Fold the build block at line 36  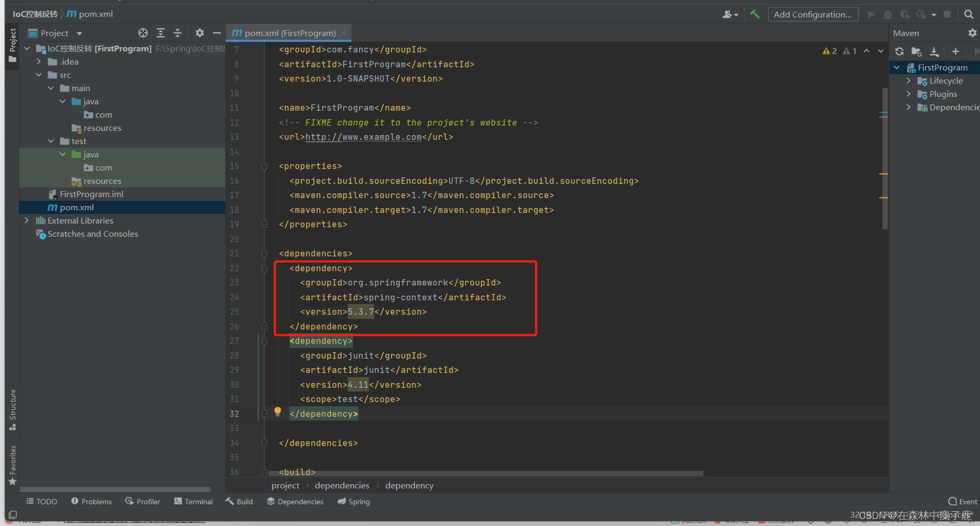pos(264,472)
